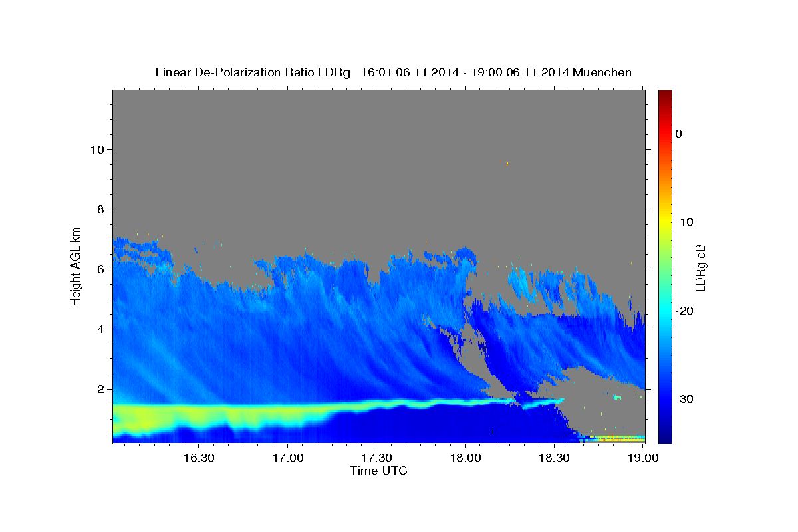Screen dimensions: 798x532
Task: Click the "Muenchen" location label in title
Action: 602,72
